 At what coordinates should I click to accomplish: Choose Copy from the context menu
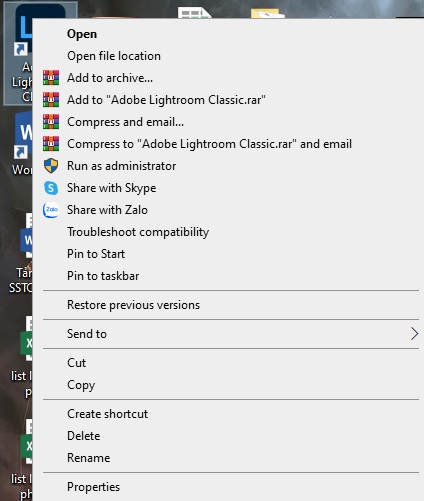pyautogui.click(x=81, y=385)
